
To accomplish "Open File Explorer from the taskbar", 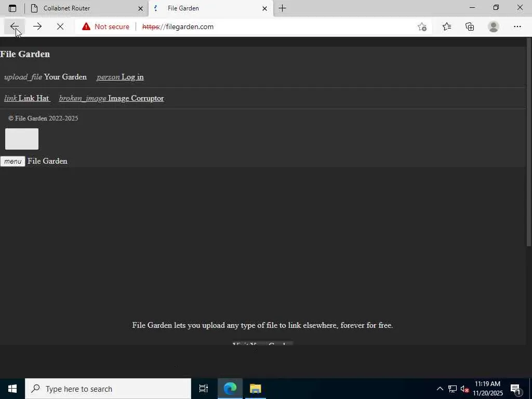I will 256,389.
